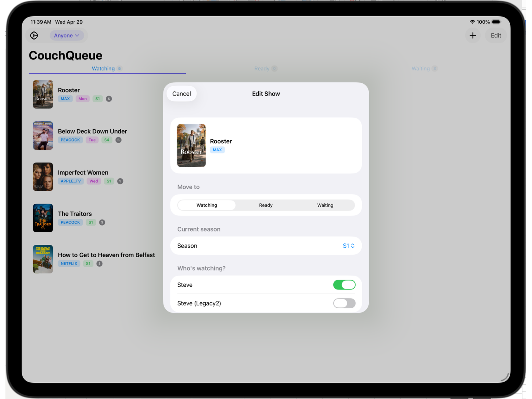Tap the Edit button in top bar
Viewport: 532px width, 399px height.
pyautogui.click(x=496, y=36)
